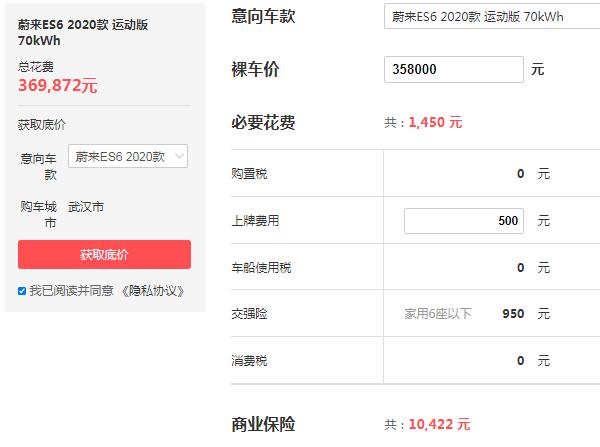Click the 1,450 元 必要花费 total
Screen dimensions: 600x447
point(435,123)
